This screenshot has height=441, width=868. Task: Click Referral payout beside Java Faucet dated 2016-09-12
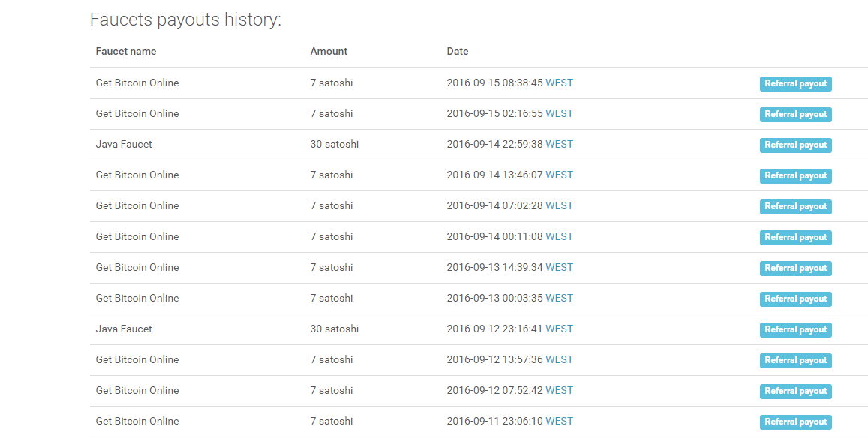pyautogui.click(x=795, y=329)
